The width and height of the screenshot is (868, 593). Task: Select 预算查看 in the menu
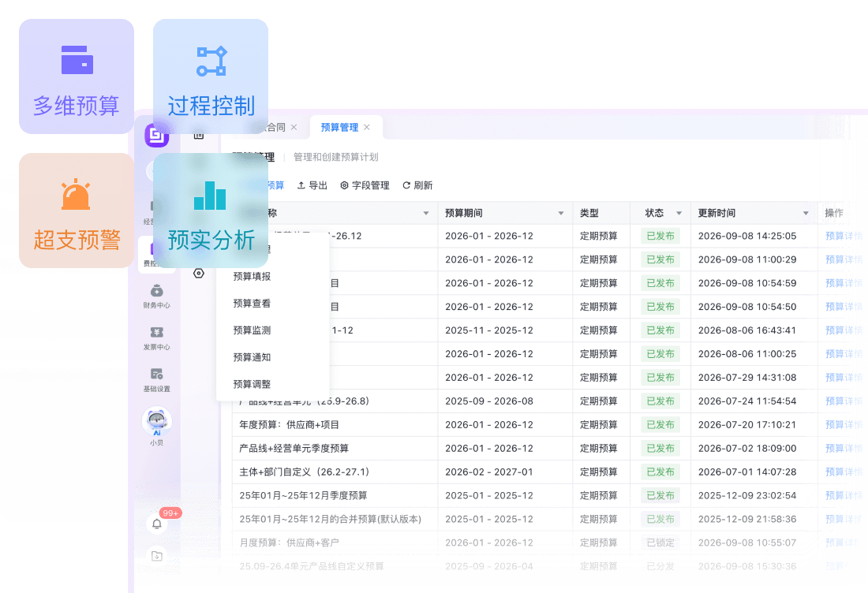pyautogui.click(x=252, y=303)
